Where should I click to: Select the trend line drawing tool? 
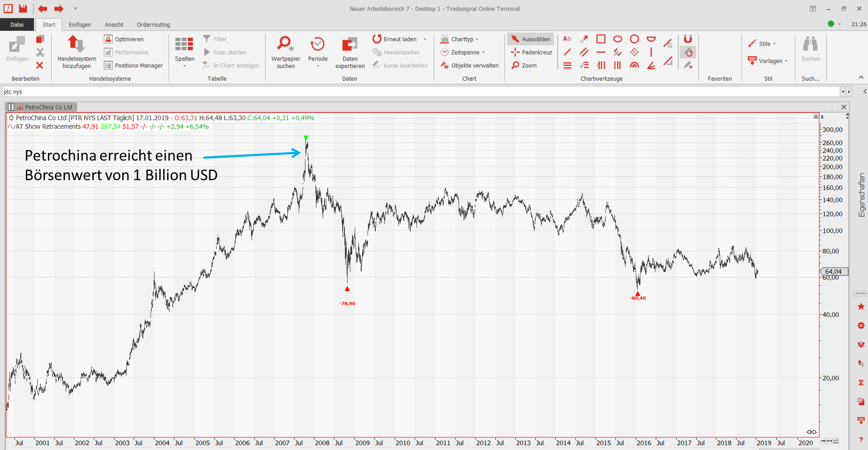tap(567, 53)
